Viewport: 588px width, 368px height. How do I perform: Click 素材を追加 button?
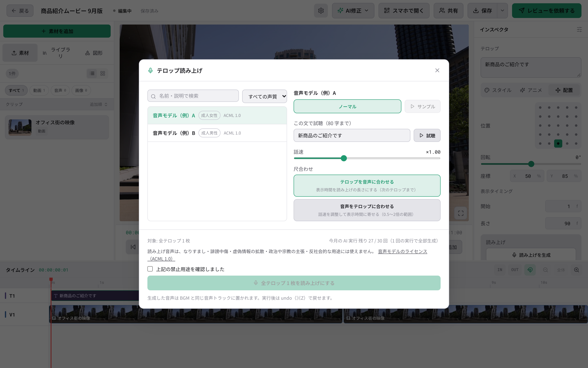57,31
